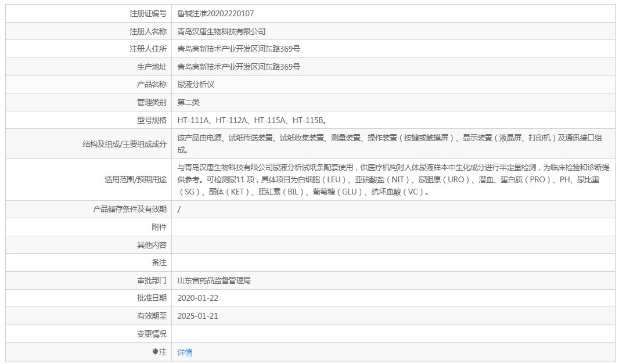The width and height of the screenshot is (619, 364).
Task: Click the 注册人住所 label
Action: pyautogui.click(x=148, y=49)
